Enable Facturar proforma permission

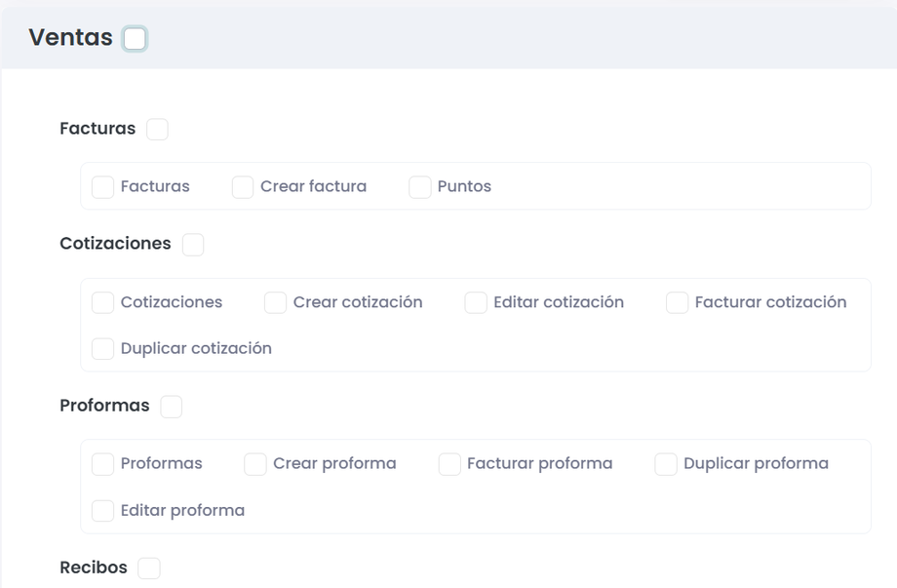pyautogui.click(x=449, y=464)
